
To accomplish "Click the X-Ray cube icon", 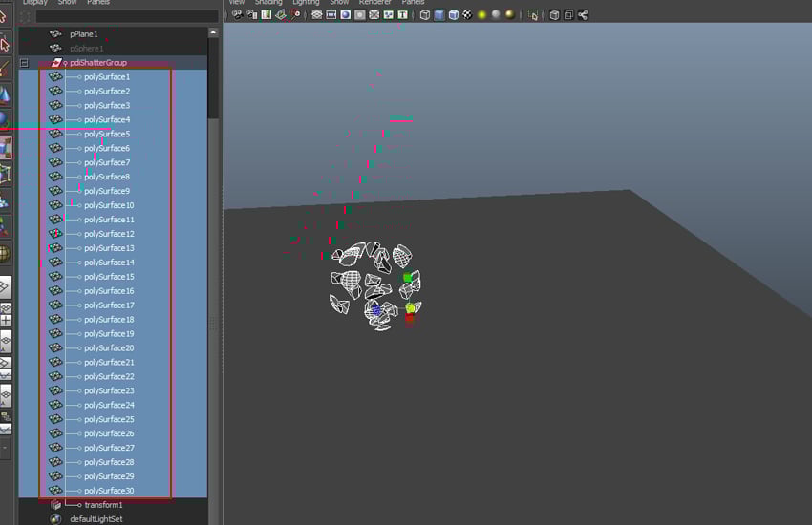I will pyautogui.click(x=554, y=15).
